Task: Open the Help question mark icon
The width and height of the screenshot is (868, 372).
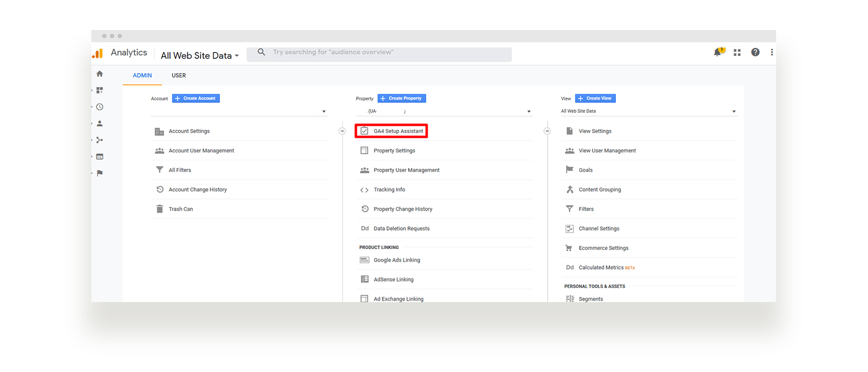Action: [x=755, y=52]
